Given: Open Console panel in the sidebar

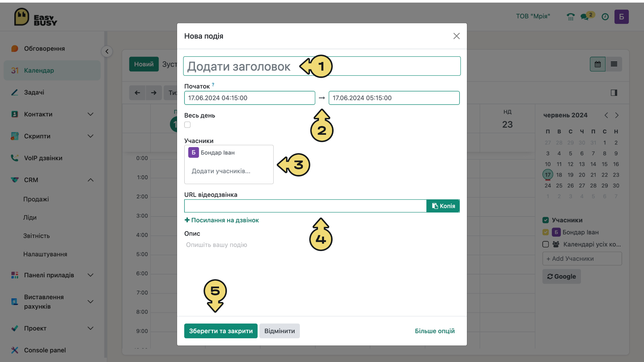Looking at the screenshot, I should pos(52,350).
